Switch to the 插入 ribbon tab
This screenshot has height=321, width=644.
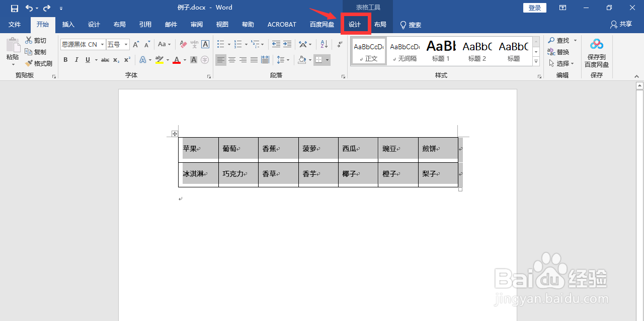tap(68, 24)
